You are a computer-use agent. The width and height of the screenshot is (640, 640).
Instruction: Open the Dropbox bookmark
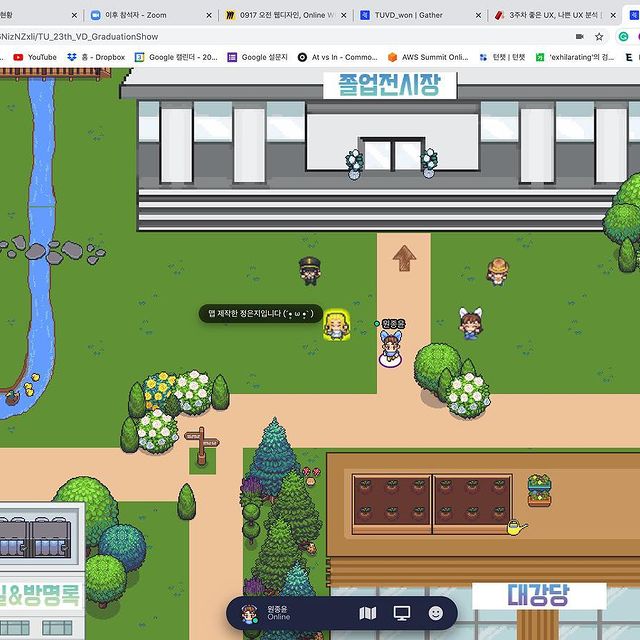point(96,58)
